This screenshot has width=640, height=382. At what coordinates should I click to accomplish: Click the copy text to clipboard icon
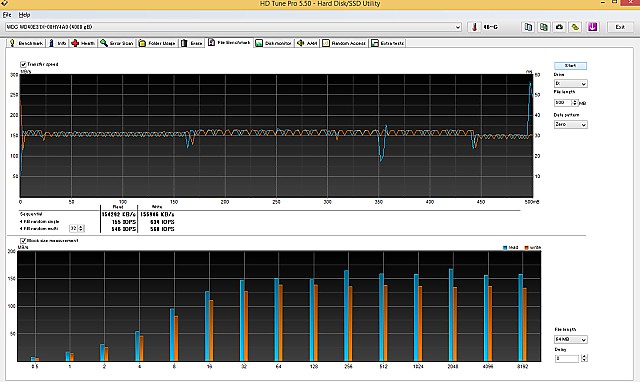pos(528,27)
